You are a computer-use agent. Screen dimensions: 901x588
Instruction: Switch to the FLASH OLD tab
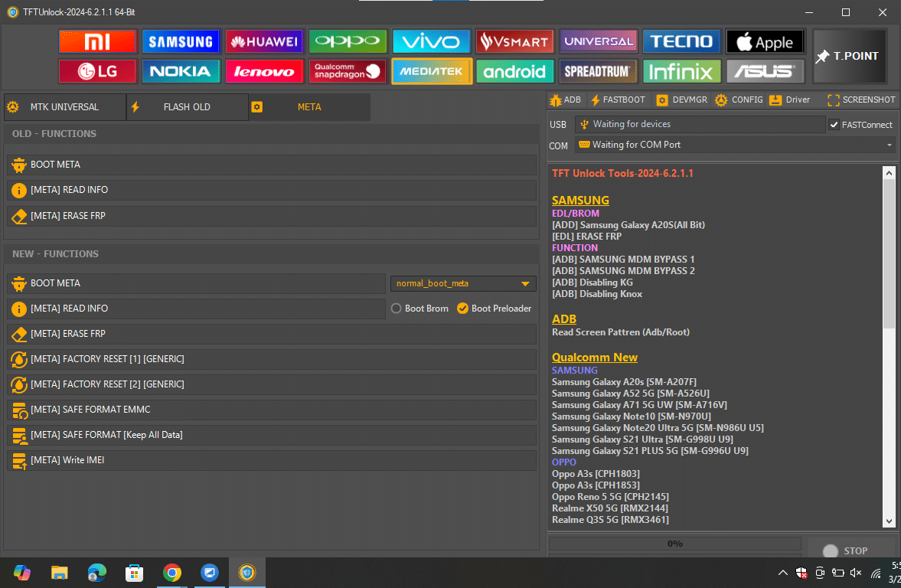click(187, 107)
